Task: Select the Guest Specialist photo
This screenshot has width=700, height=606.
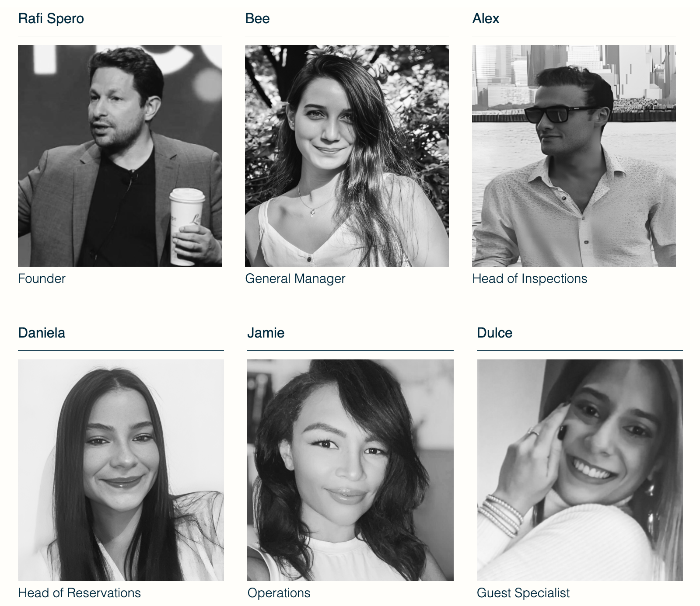Action: point(580,470)
